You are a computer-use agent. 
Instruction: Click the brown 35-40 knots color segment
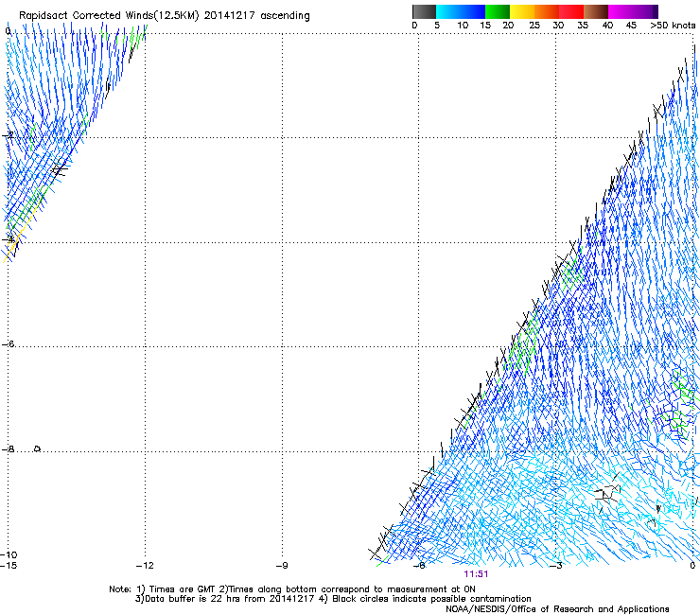596,11
